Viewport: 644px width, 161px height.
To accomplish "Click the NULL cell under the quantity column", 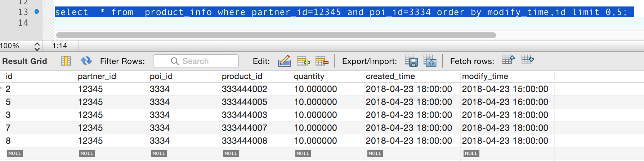I will pyautogui.click(x=303, y=153).
